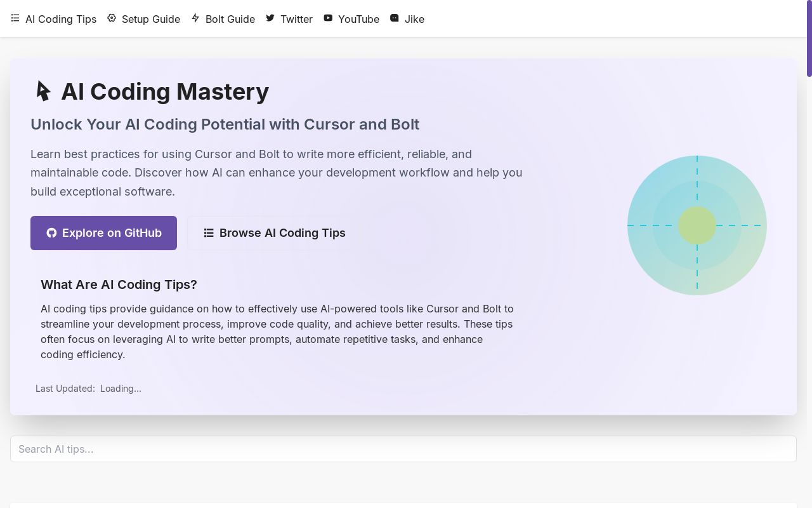
Task: Click the green center of target graphic
Action: point(697,225)
